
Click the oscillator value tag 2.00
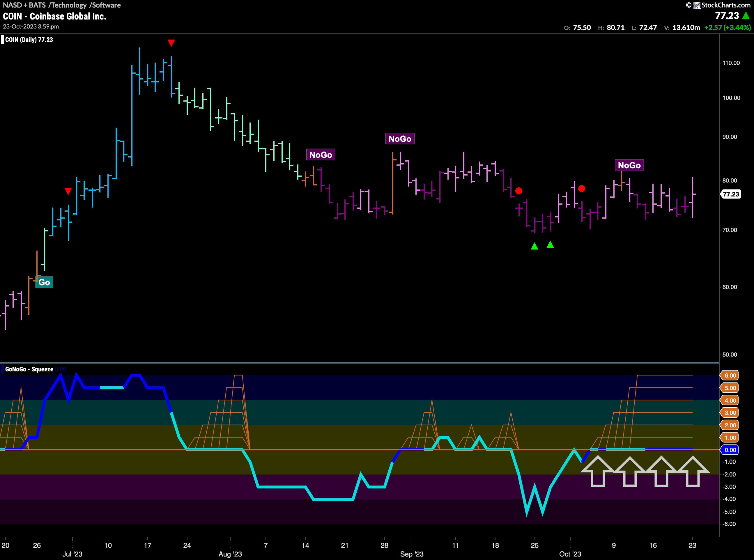click(x=730, y=425)
